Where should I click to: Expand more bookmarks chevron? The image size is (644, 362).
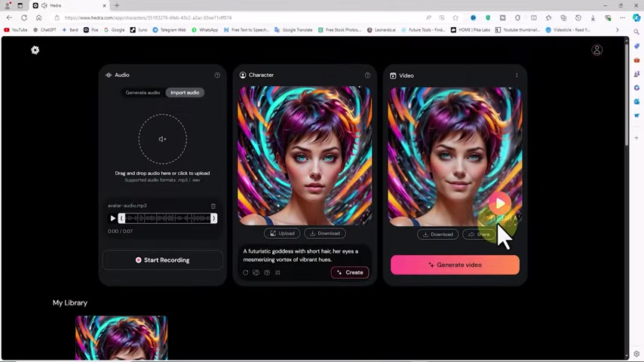pos(617,30)
